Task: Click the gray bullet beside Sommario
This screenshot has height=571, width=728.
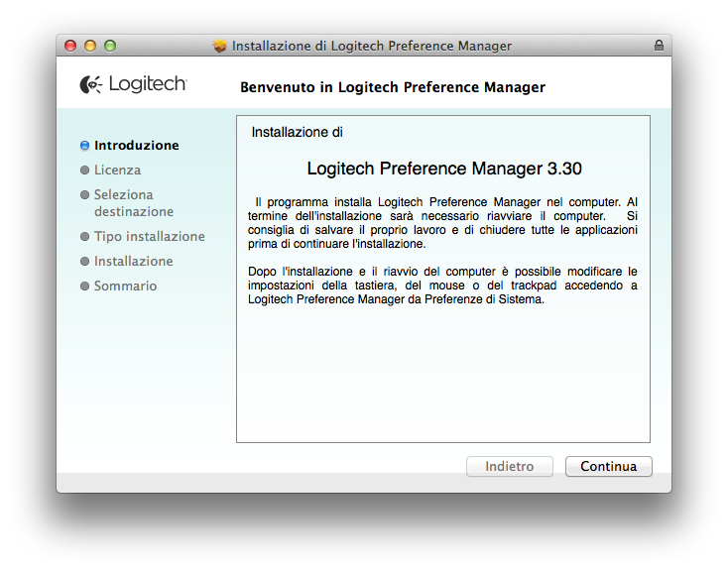Action: click(84, 285)
